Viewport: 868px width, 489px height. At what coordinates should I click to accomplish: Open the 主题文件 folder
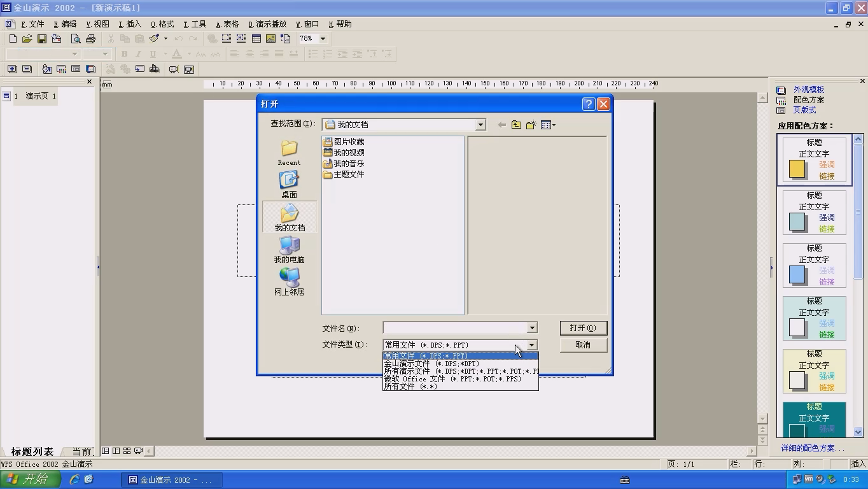click(x=344, y=174)
